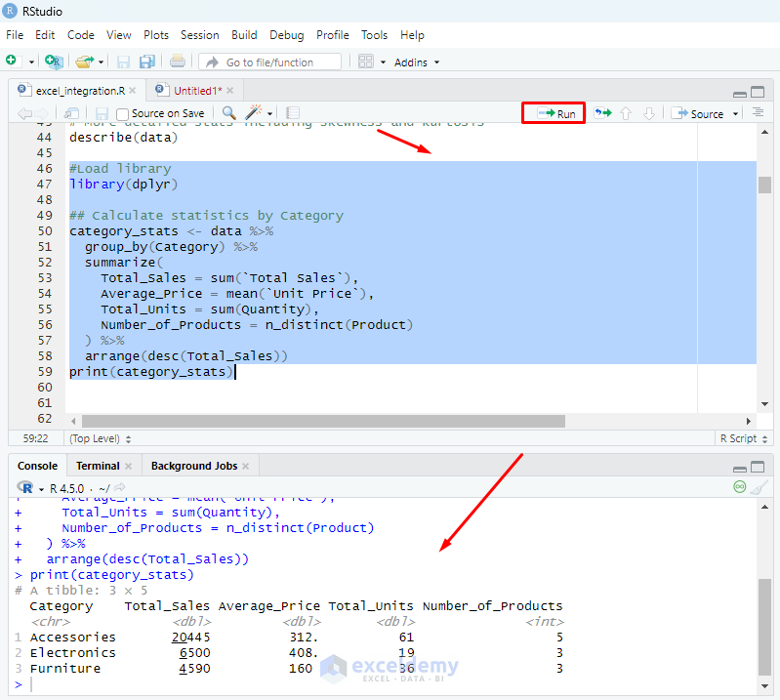780x700 pixels.
Task: Open the Help menu
Action: [x=412, y=35]
